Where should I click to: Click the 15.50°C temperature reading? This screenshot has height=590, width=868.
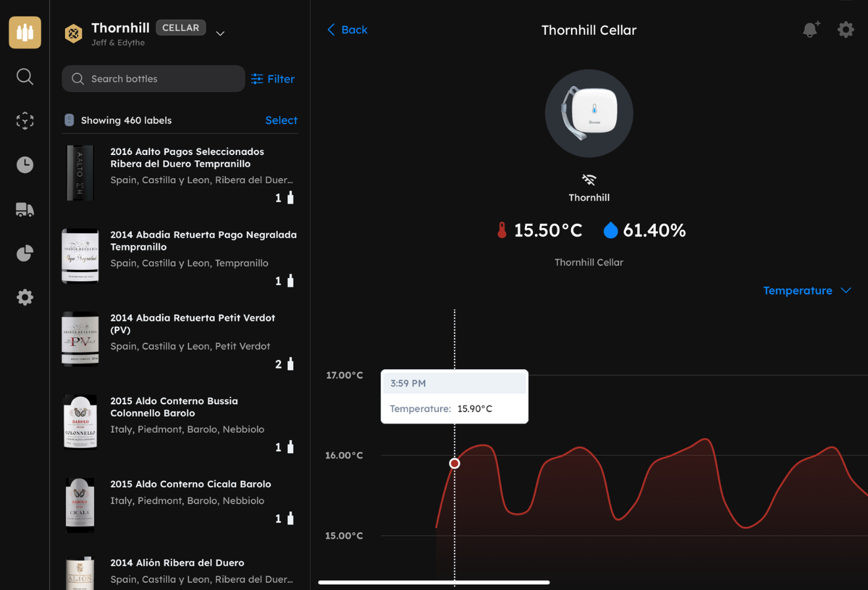tap(548, 230)
